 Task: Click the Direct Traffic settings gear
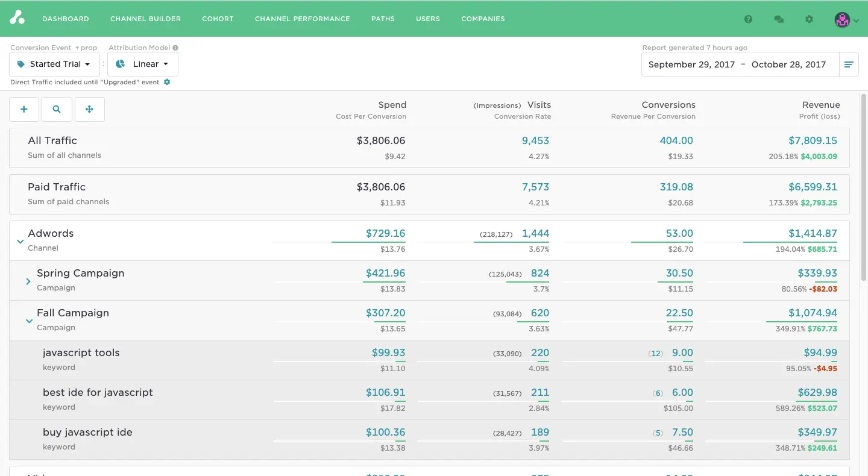[167, 82]
